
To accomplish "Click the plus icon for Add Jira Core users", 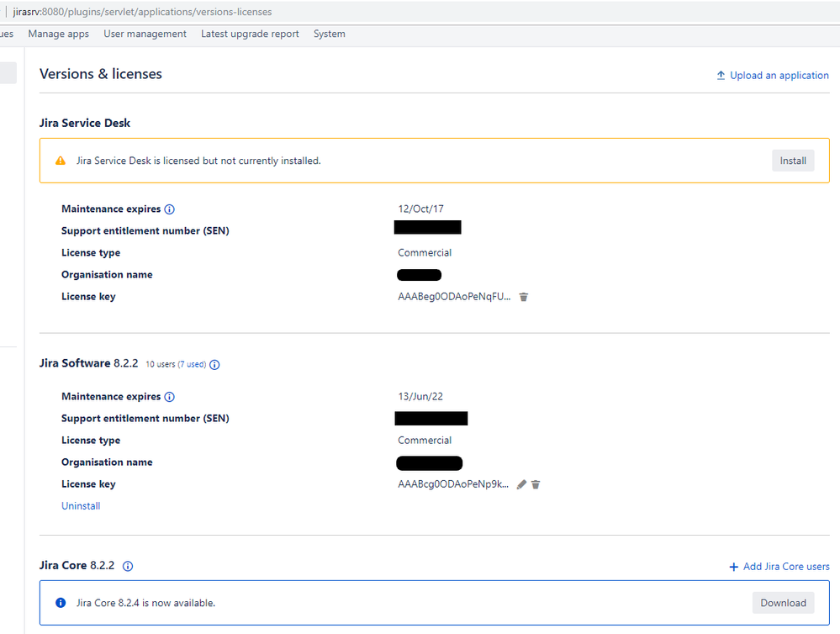I will (734, 567).
